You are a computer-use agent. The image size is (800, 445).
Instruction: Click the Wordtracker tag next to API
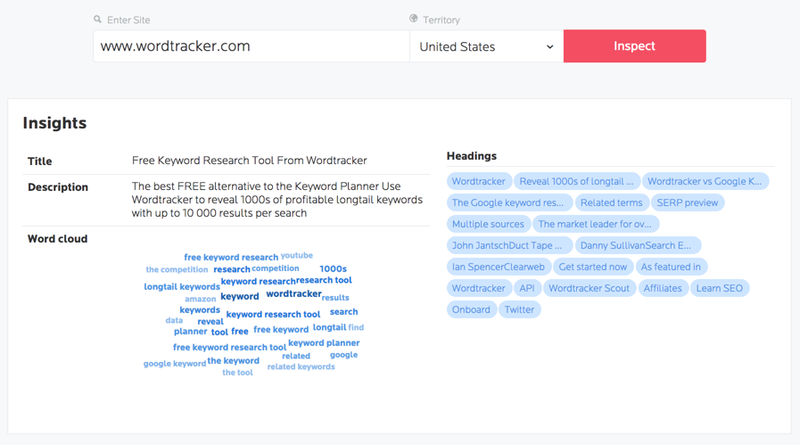(479, 288)
